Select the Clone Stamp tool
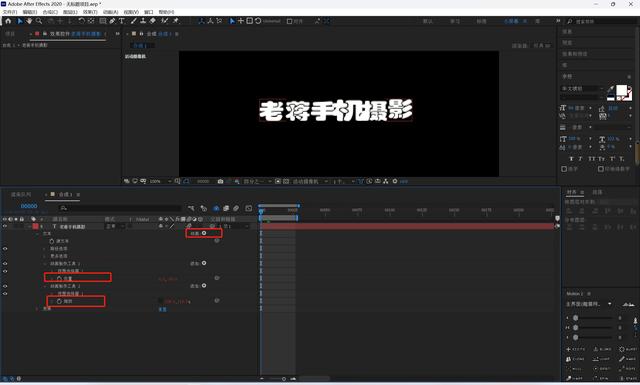 coord(143,21)
